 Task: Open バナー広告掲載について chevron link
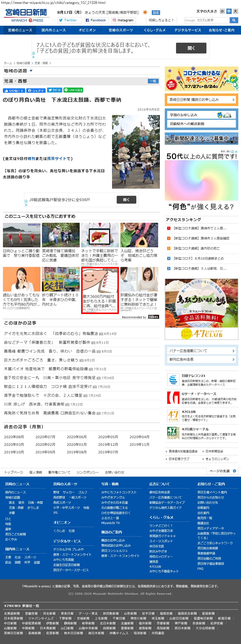click(x=201, y=351)
